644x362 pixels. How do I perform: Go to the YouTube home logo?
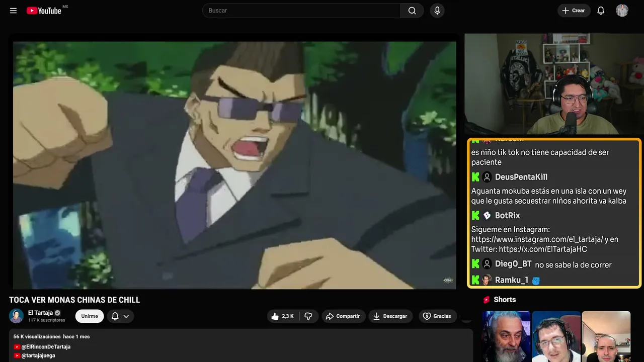point(44,11)
